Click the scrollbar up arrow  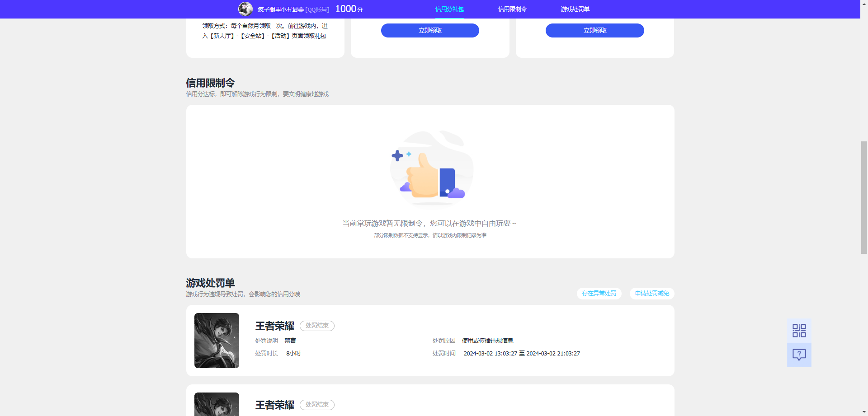(864, 4)
